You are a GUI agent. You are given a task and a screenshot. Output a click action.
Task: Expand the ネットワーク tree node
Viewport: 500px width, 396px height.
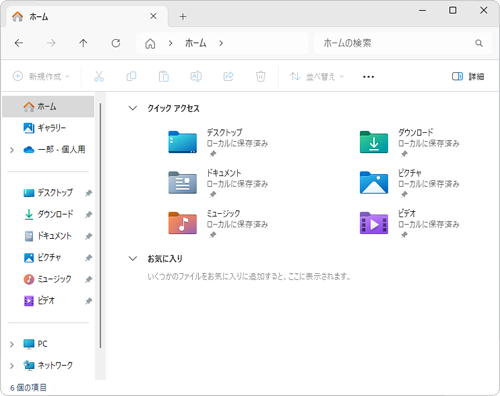click(x=12, y=366)
